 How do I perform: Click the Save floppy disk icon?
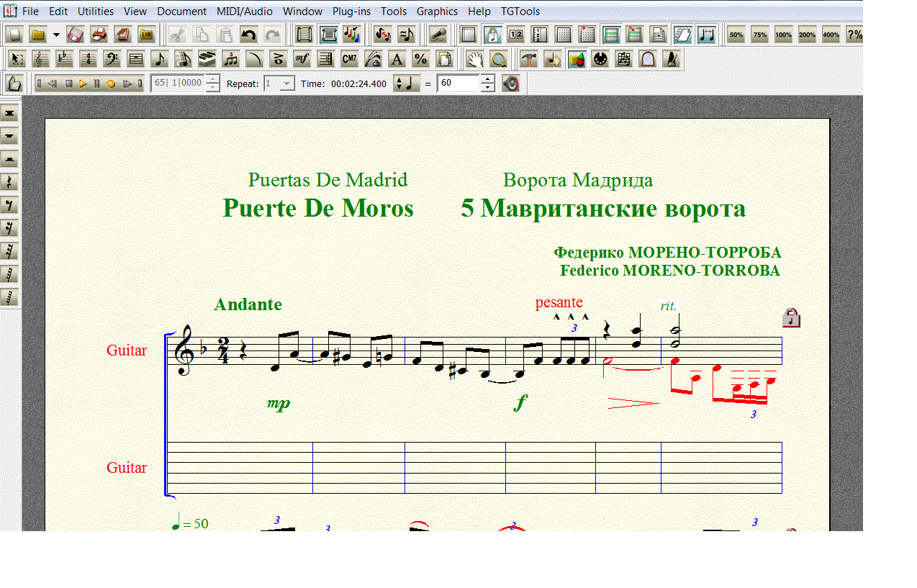pyautogui.click(x=75, y=35)
